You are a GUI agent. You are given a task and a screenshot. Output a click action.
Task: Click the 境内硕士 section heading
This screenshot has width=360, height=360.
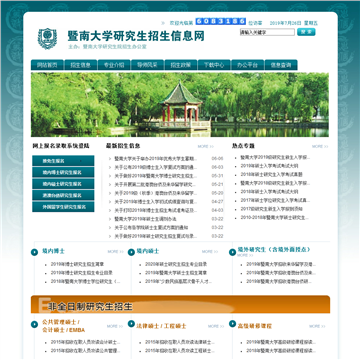[x=148, y=251]
